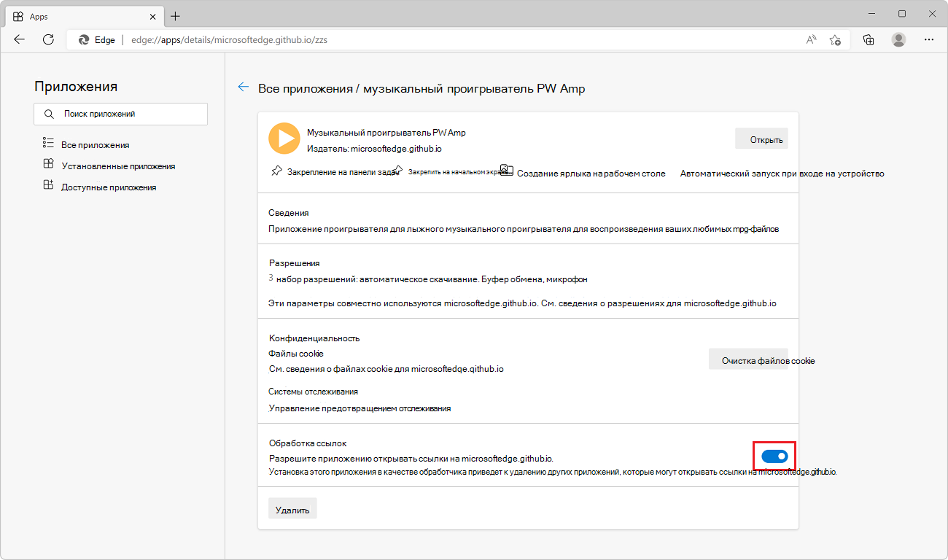Open Read aloud icon in address bar

coord(811,40)
